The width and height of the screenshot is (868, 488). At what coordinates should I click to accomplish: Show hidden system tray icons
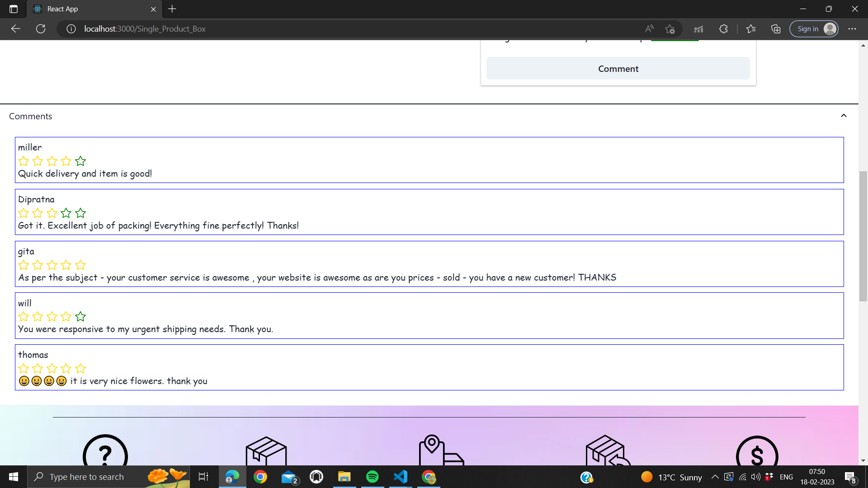coord(715,477)
